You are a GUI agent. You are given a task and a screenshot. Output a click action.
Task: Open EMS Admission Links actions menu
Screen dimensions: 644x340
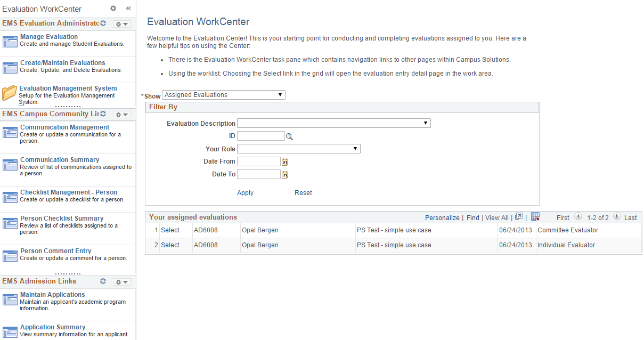[x=121, y=281]
